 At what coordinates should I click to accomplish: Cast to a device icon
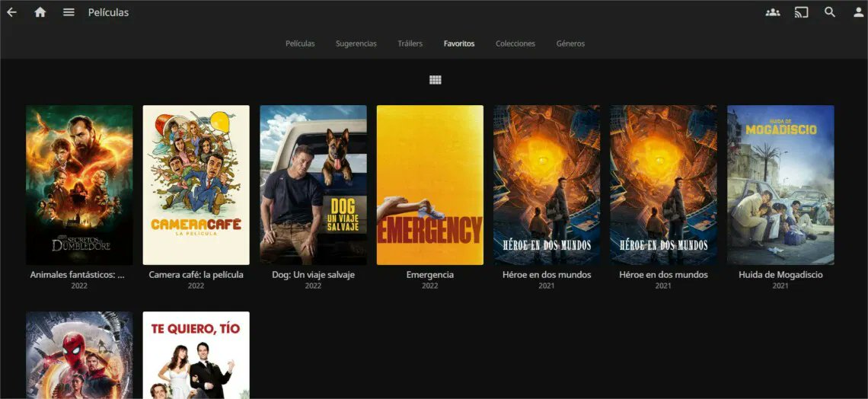tap(801, 12)
